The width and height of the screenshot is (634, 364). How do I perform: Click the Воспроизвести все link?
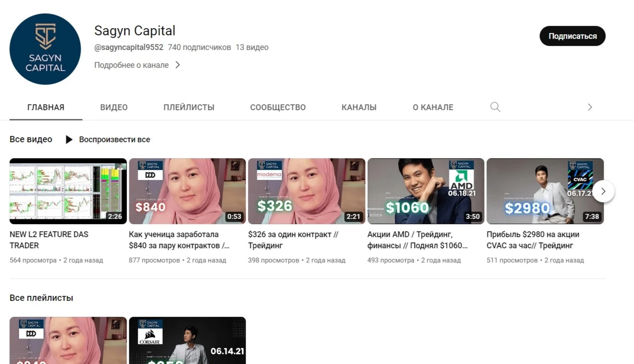click(115, 139)
